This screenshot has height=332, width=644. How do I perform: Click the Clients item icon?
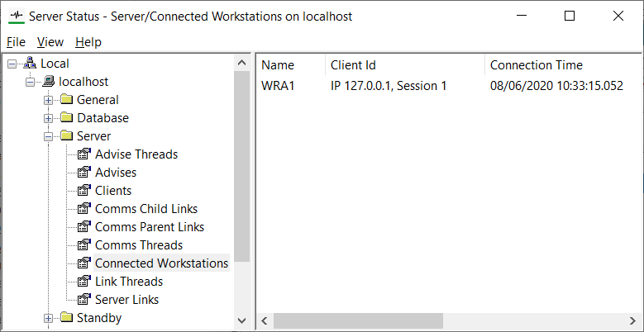pyautogui.click(x=83, y=191)
